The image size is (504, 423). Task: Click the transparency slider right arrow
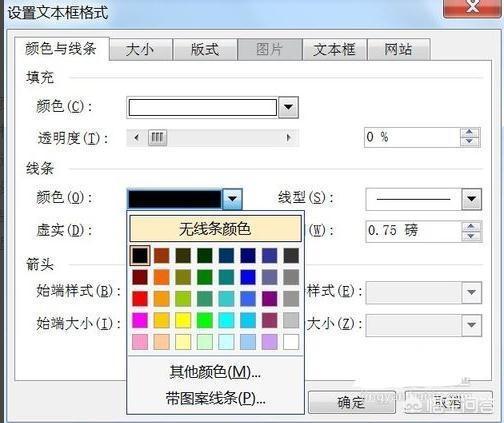(x=289, y=137)
